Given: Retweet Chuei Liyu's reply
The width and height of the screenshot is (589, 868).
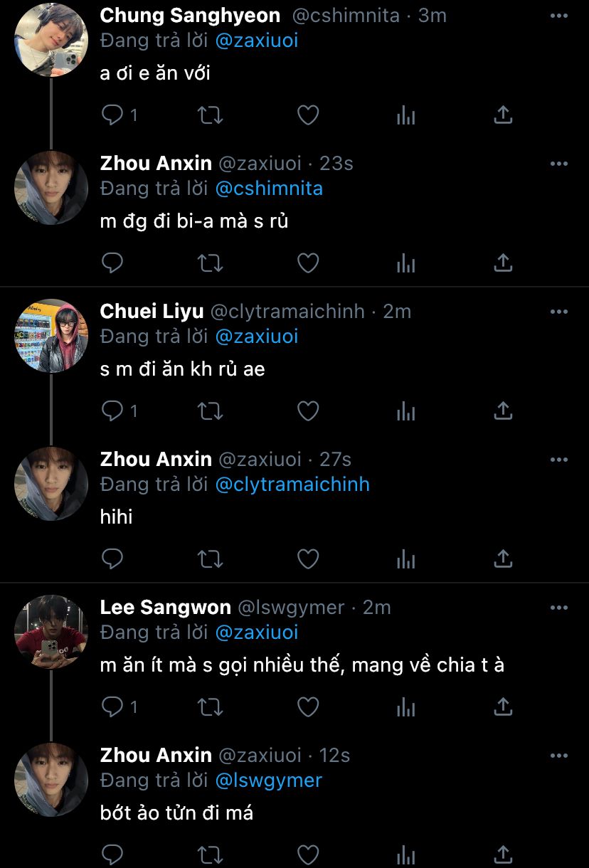Looking at the screenshot, I should tap(210, 411).
